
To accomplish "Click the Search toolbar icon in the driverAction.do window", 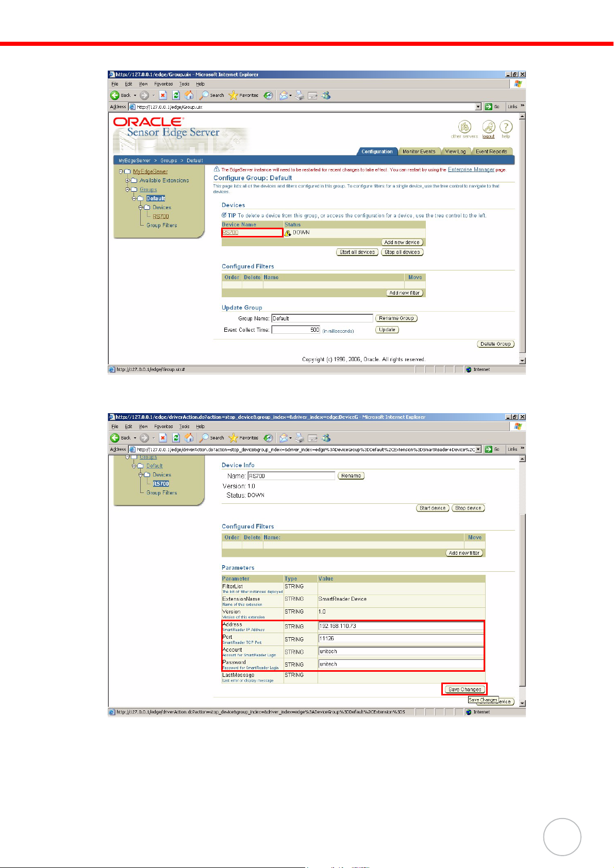I will click(x=205, y=438).
